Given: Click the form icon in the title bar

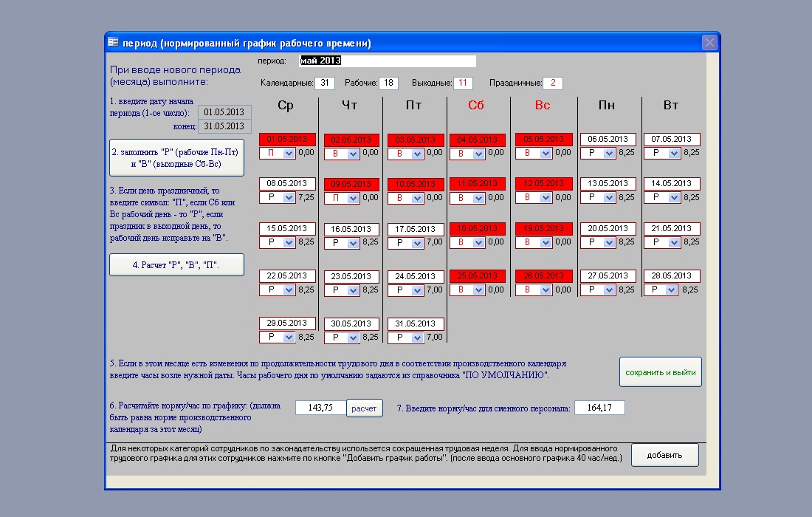Looking at the screenshot, I should (x=113, y=43).
